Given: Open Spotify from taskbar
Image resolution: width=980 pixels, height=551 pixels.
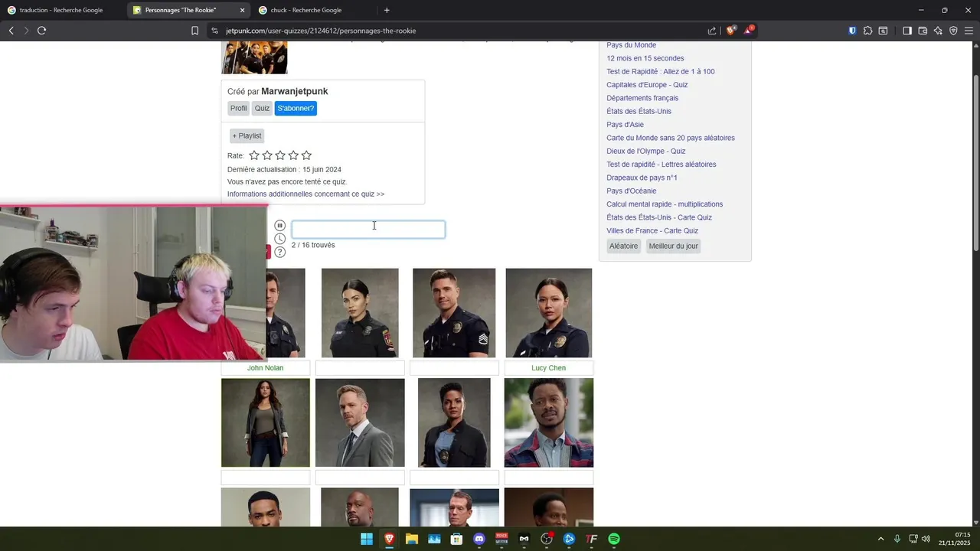Looking at the screenshot, I should click(x=614, y=539).
